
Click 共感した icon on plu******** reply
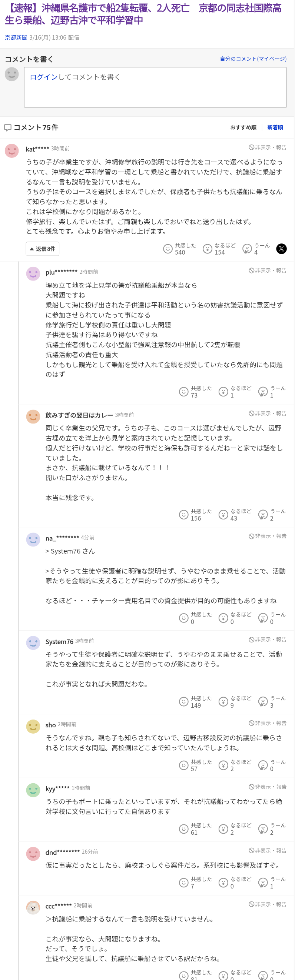[x=184, y=392]
